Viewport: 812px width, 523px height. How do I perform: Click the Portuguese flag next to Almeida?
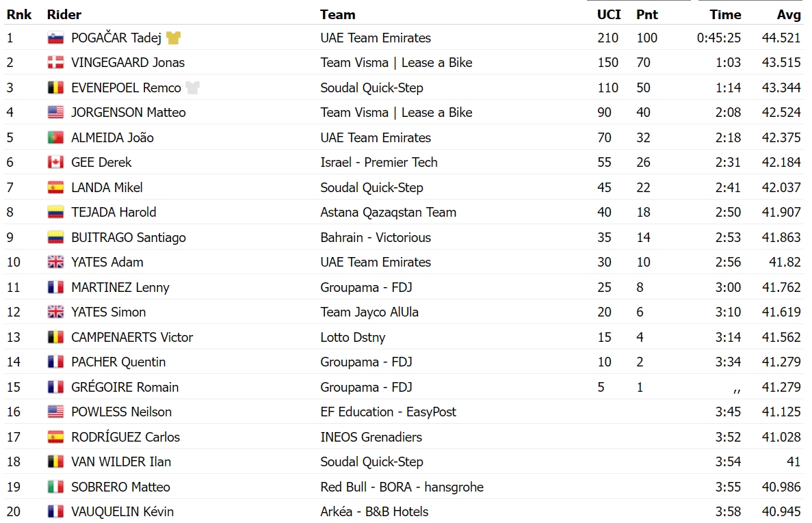coord(55,137)
